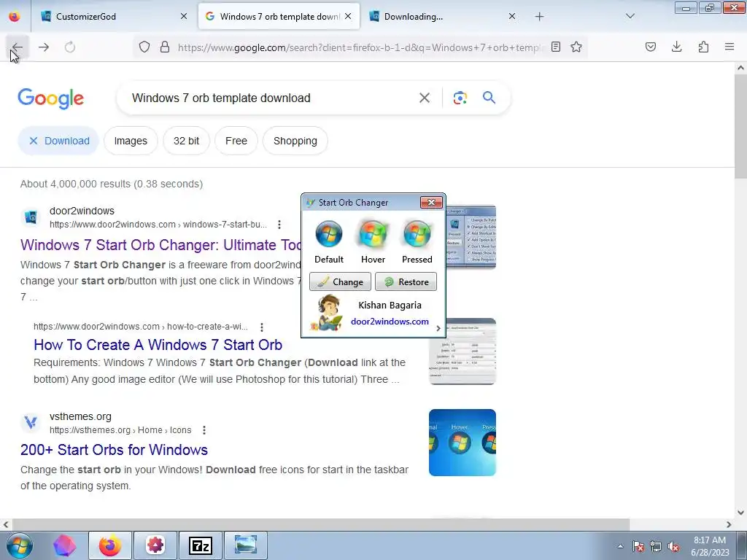
Task: Select the Free filter chip
Action: click(236, 141)
